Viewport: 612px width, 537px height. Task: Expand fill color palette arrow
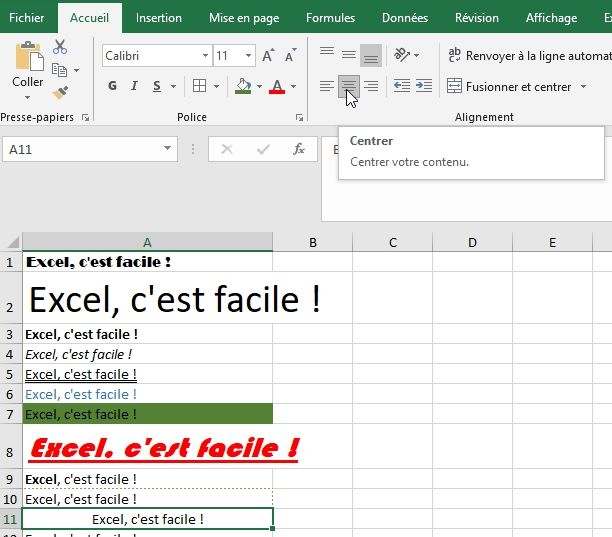259,86
